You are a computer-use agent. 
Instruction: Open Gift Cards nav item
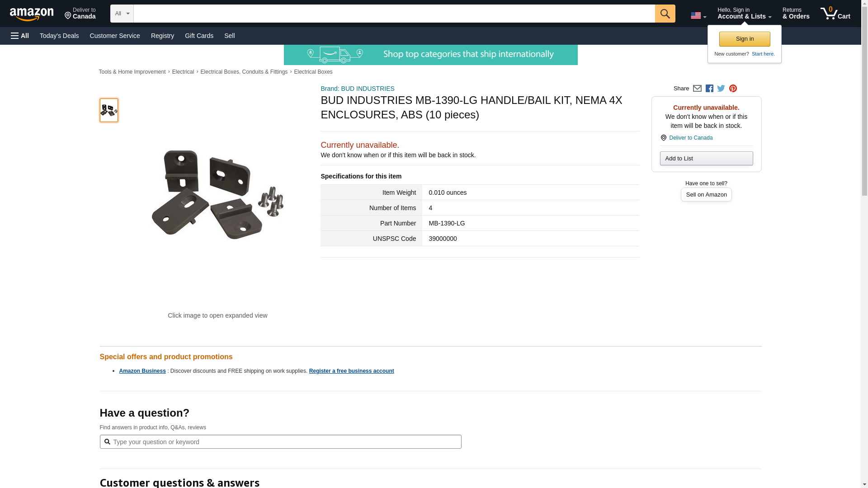pos(199,36)
